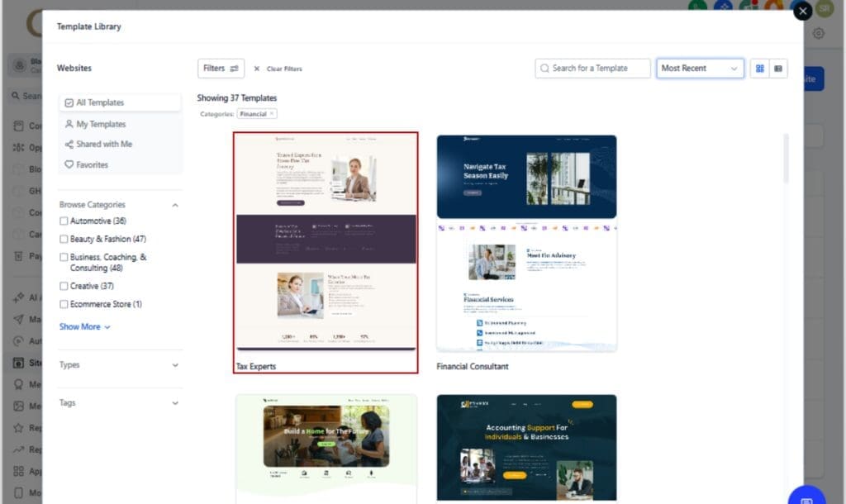The width and height of the screenshot is (846, 504).
Task: Check the Beauty & Fashion checkbox
Action: [64, 239]
